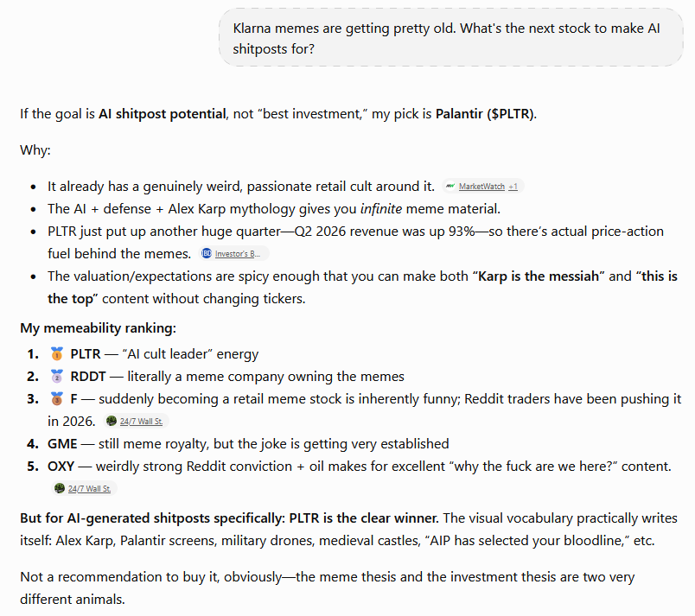The height and width of the screenshot is (616, 695).
Task: Open the 24/7 Wall St. link after 'in 2026.'
Action: click(141, 421)
